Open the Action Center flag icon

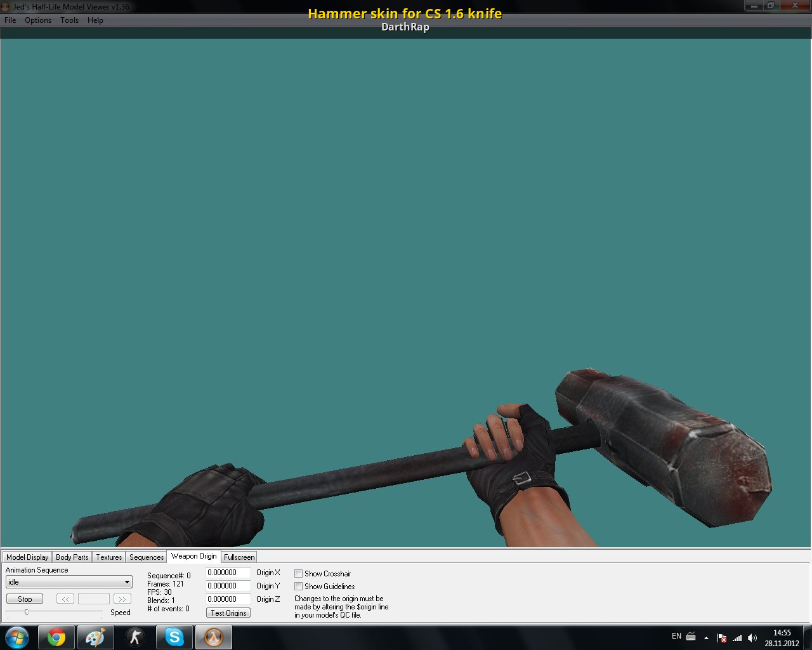(722, 638)
